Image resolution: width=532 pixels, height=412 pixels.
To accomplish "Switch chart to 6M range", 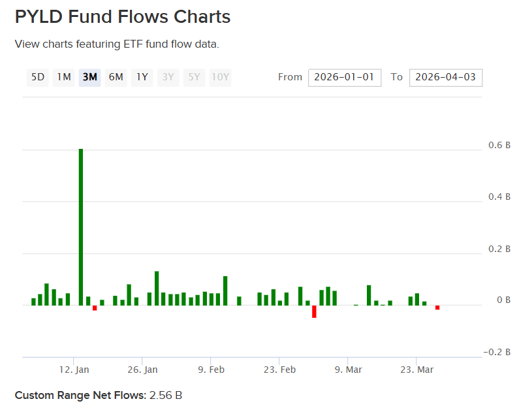I will click(116, 78).
